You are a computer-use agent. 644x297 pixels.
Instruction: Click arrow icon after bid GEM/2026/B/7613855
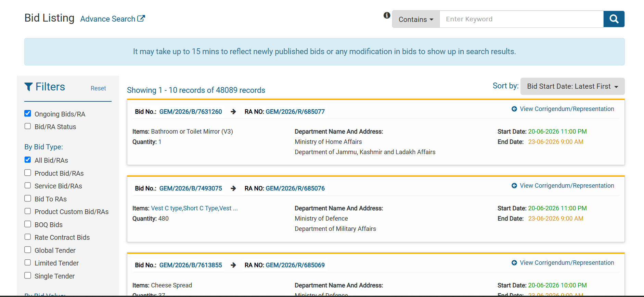click(x=233, y=265)
